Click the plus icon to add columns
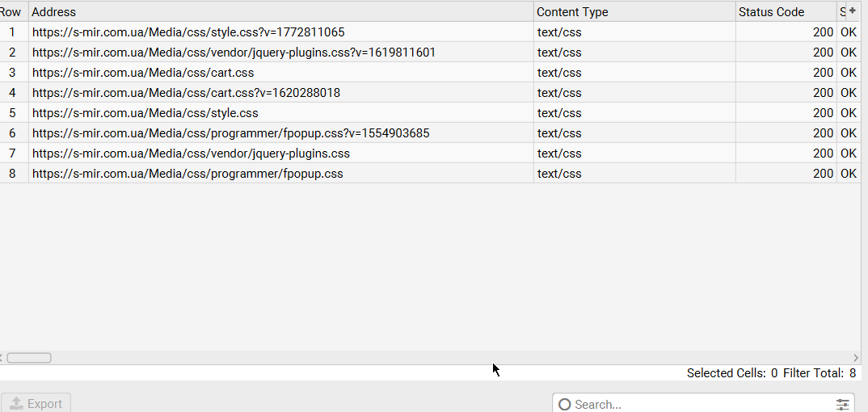The width and height of the screenshot is (868, 412). click(x=852, y=11)
